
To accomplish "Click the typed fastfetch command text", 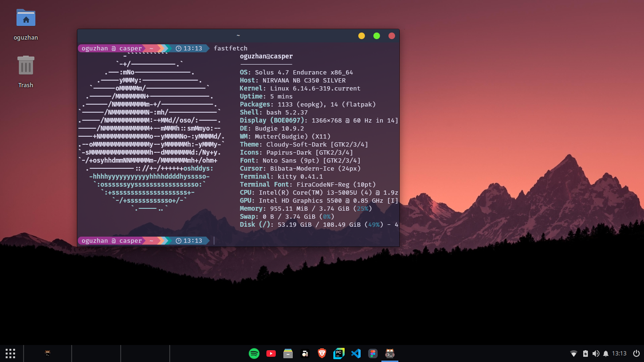I will click(x=231, y=49).
